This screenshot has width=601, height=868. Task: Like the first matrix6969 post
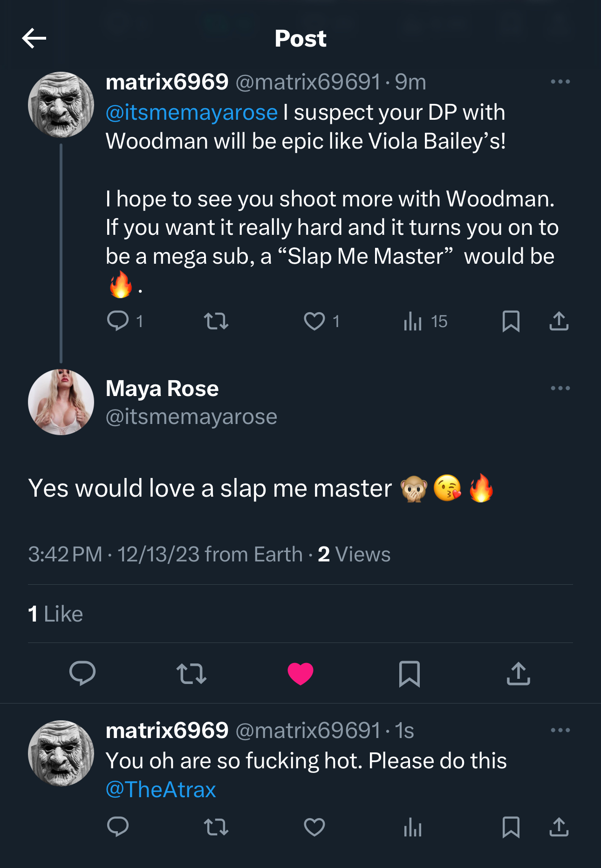pos(314,321)
